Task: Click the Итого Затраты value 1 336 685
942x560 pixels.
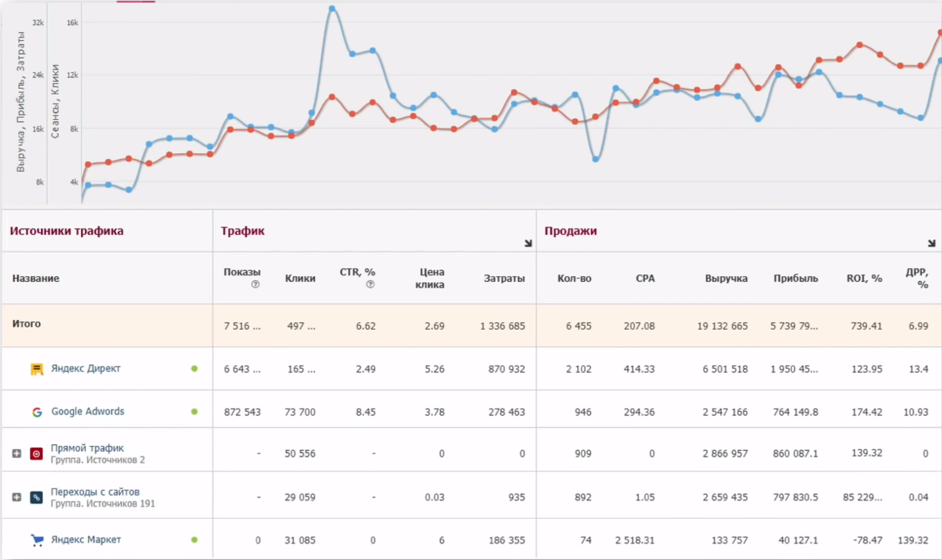Action: (x=502, y=326)
